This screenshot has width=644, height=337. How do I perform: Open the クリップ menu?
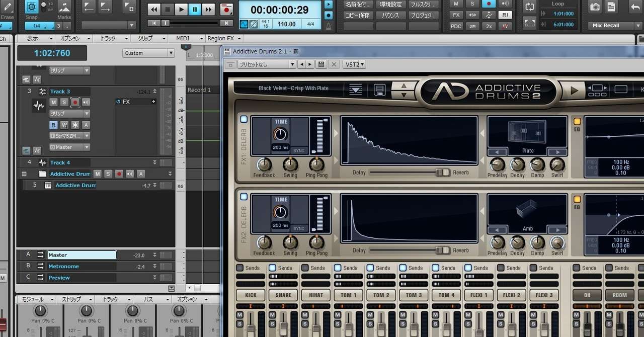pos(148,38)
